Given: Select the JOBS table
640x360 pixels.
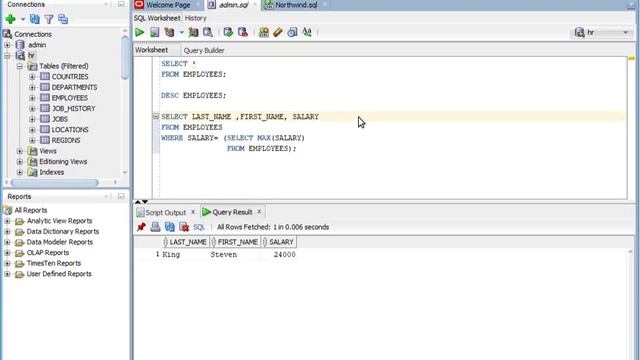Looking at the screenshot, I should click(x=60, y=119).
